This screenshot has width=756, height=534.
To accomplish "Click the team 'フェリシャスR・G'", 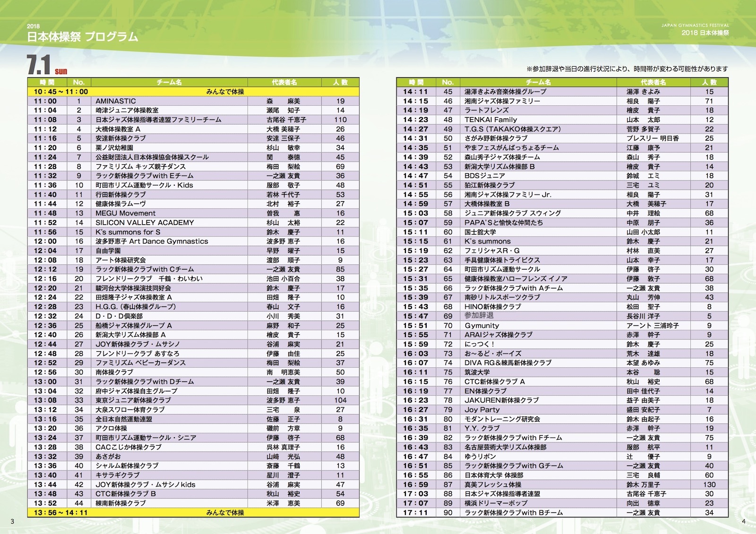I will pyautogui.click(x=492, y=251).
